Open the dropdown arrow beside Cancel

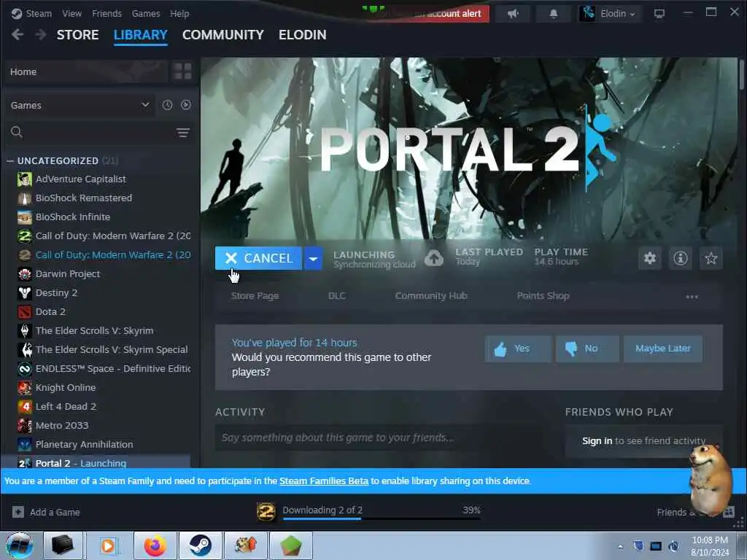[313, 258]
